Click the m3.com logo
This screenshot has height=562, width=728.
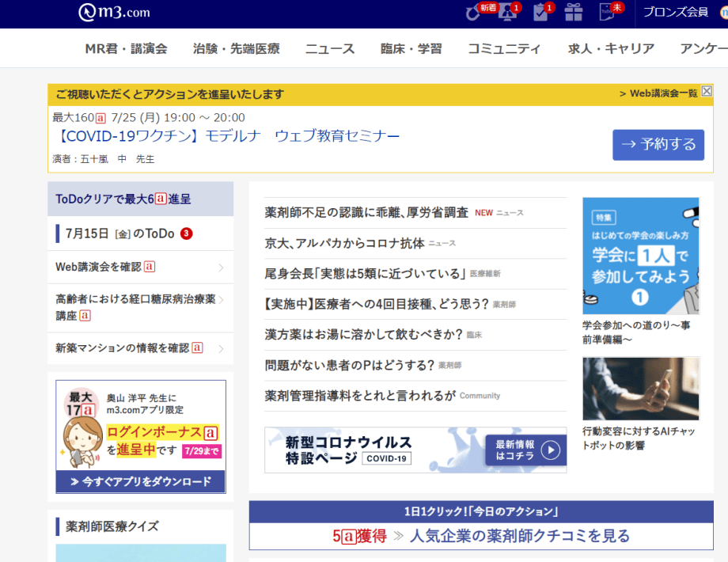click(x=114, y=12)
